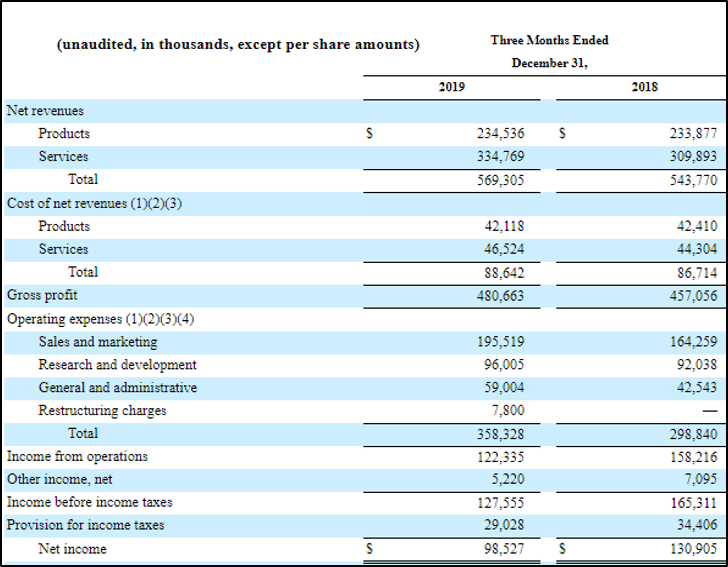
Task: Select the 2019 column header
Action: pyautogui.click(x=451, y=87)
